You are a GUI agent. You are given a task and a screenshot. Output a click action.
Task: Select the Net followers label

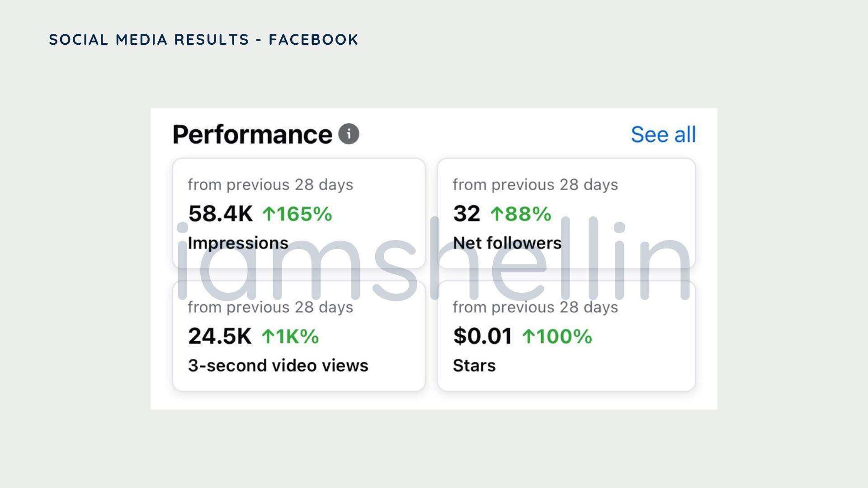coord(507,243)
